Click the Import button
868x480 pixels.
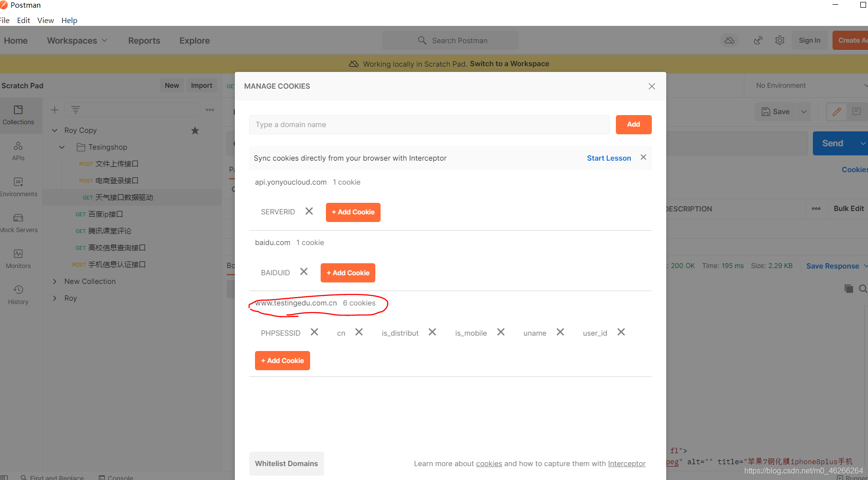[201, 85]
